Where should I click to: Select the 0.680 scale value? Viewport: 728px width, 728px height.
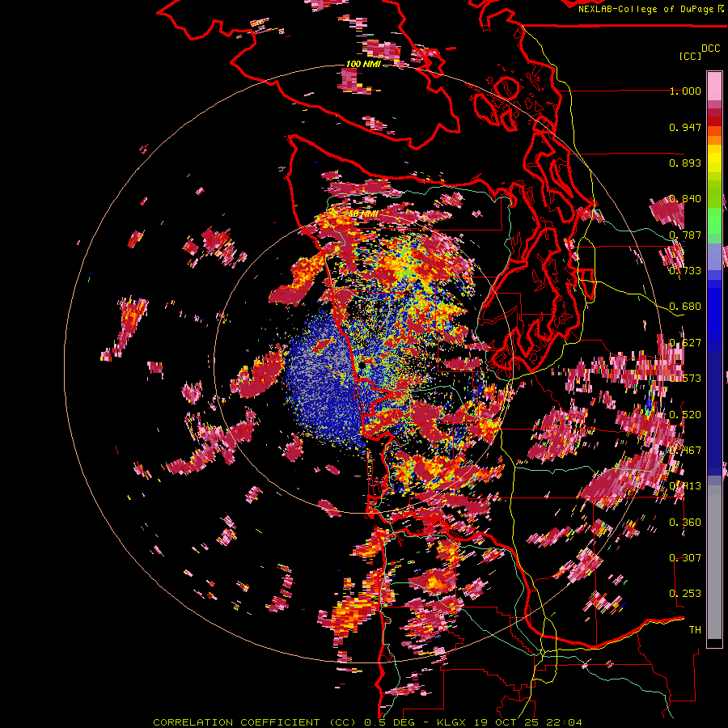[x=685, y=307]
